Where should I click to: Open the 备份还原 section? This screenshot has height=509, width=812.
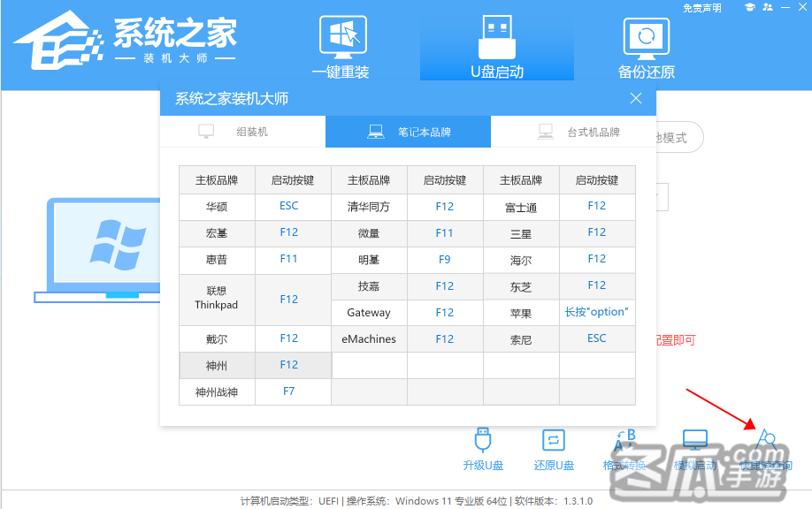(647, 48)
